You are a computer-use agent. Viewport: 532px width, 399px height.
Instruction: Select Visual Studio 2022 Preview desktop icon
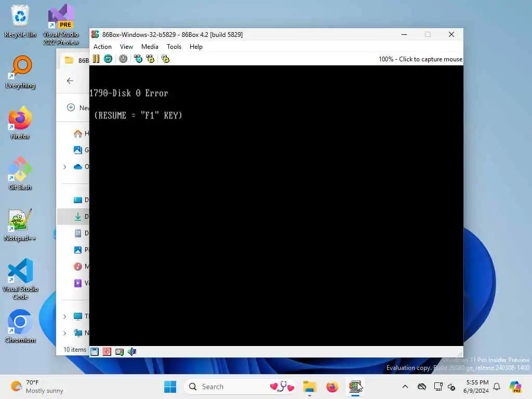pos(61,24)
